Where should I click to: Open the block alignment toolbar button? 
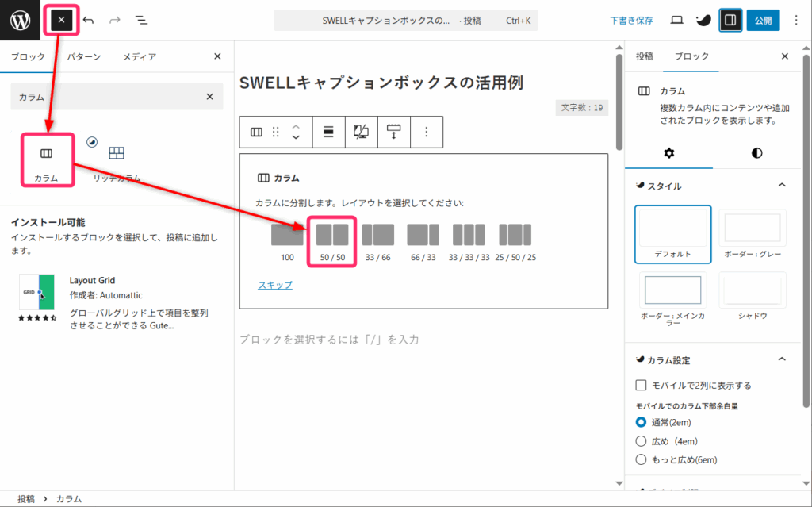point(328,133)
